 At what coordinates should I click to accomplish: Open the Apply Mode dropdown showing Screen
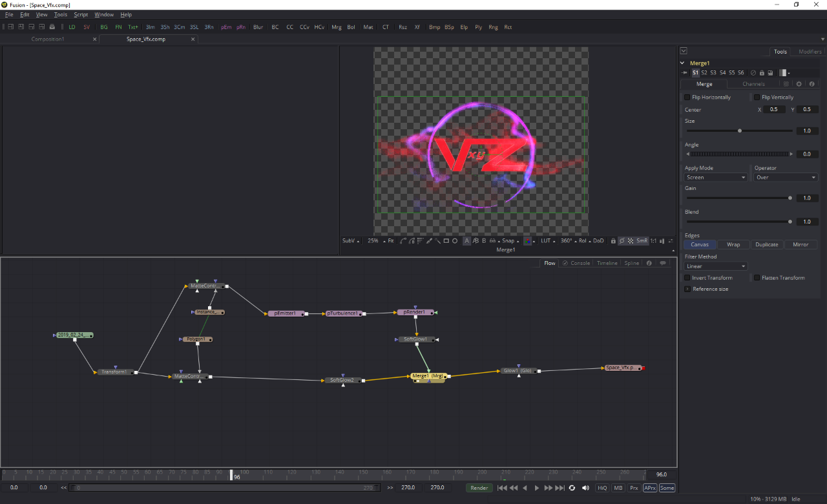pos(716,177)
